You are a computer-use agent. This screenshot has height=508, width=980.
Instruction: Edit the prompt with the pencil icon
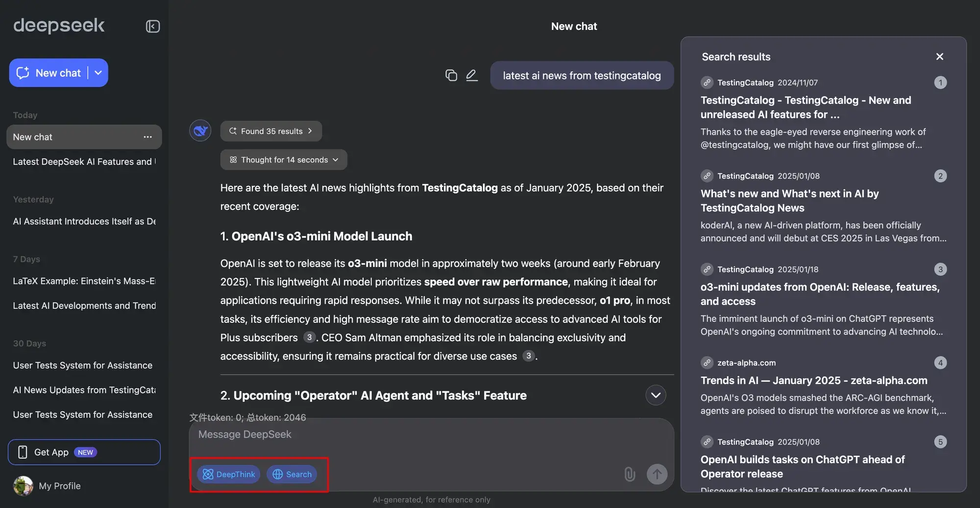(x=472, y=75)
